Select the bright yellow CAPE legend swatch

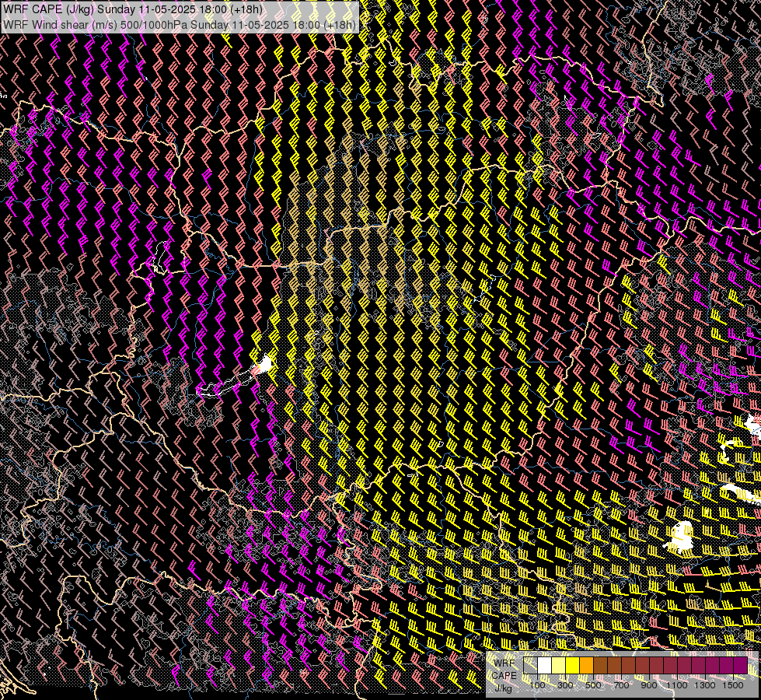(572, 665)
